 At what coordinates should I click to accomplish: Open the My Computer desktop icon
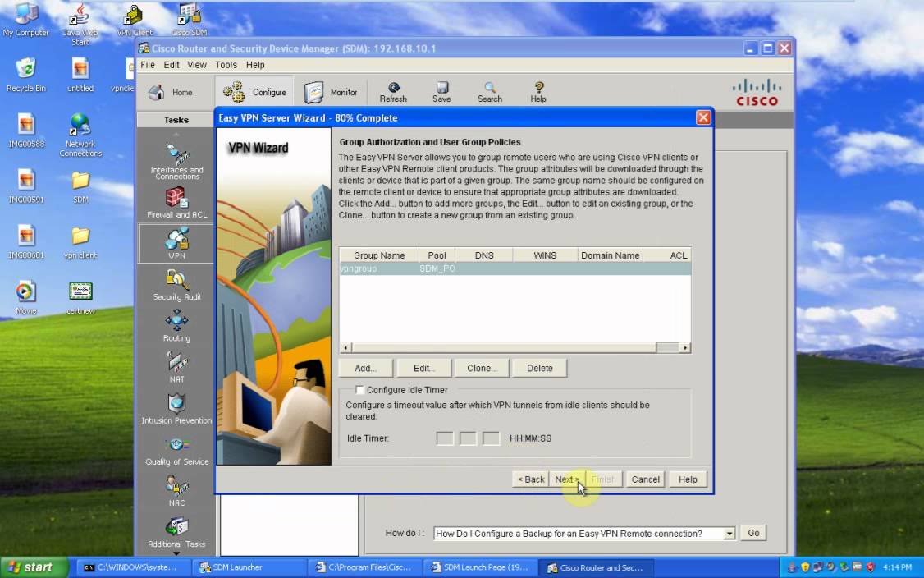coord(26,20)
